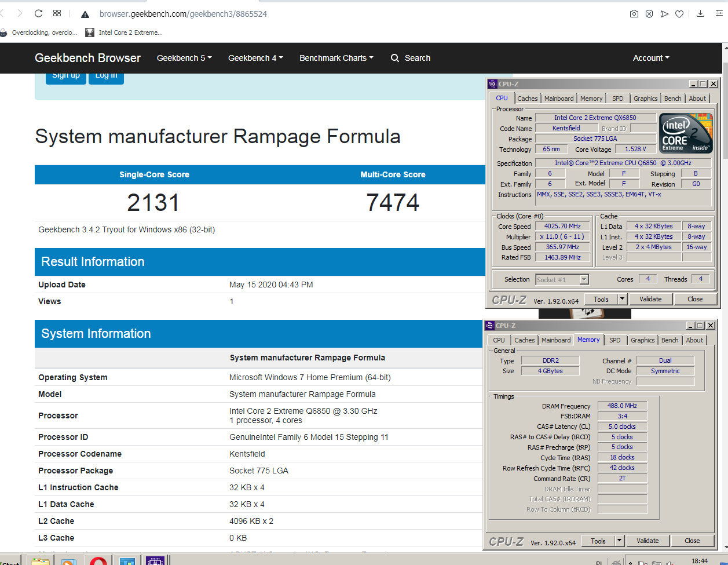Viewport: 728px width, 565px height.
Task: Click Close button in processor CPU-Z window
Action: [695, 299]
